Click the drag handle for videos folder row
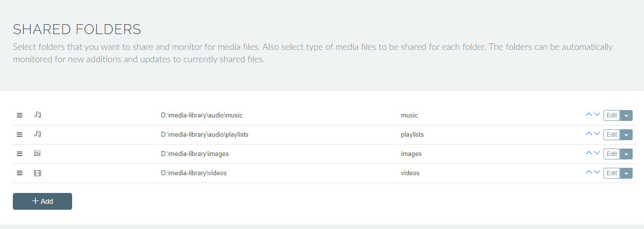This screenshot has width=644, height=229. click(20, 173)
